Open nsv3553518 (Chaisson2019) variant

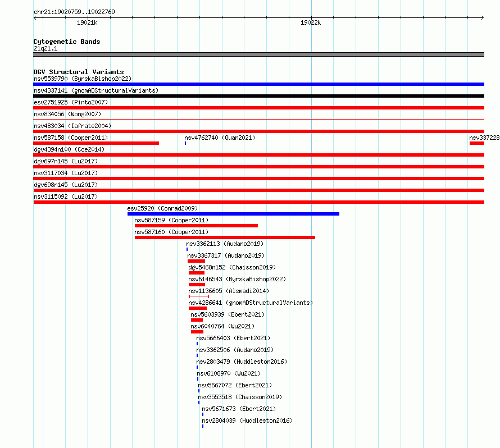click(x=240, y=397)
